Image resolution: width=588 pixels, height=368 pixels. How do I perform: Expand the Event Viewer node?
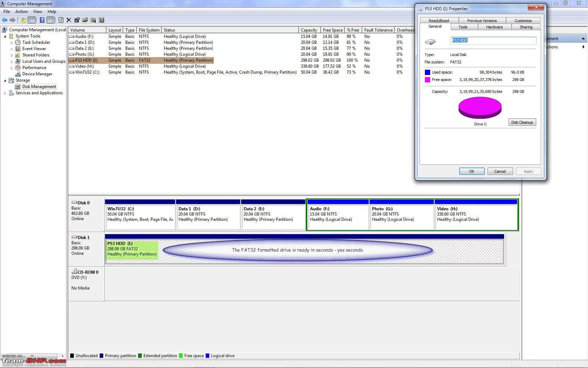pyautogui.click(x=12, y=49)
